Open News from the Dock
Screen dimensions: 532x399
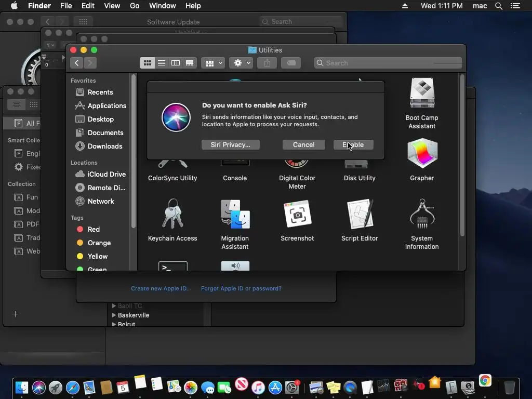(x=242, y=384)
